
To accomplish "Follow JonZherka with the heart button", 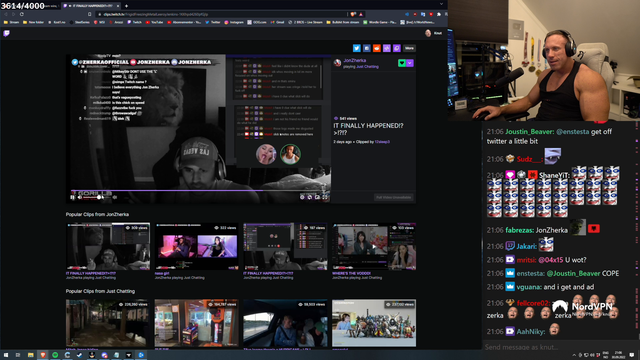I will [x=402, y=63].
